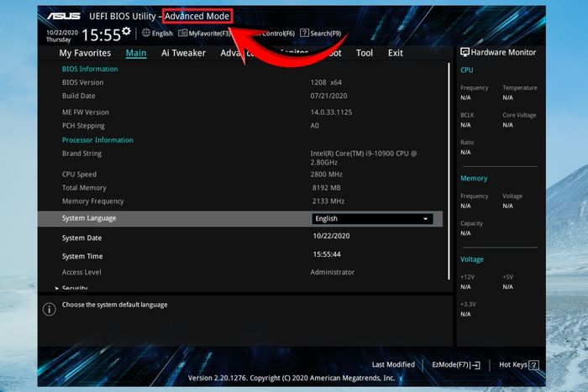588x392 pixels.
Task: Click BIOS Version value 1208 x64
Action: coord(326,82)
